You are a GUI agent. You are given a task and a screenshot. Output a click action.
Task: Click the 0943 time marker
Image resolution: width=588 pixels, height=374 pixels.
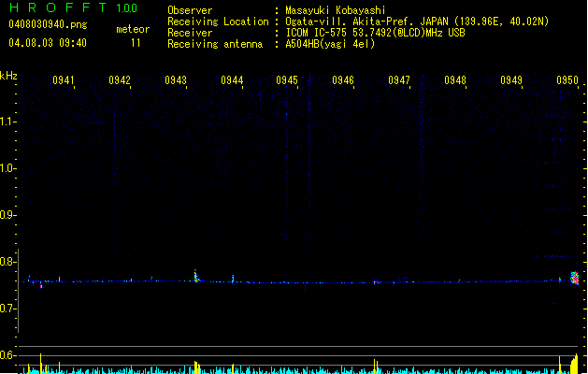coord(176,80)
